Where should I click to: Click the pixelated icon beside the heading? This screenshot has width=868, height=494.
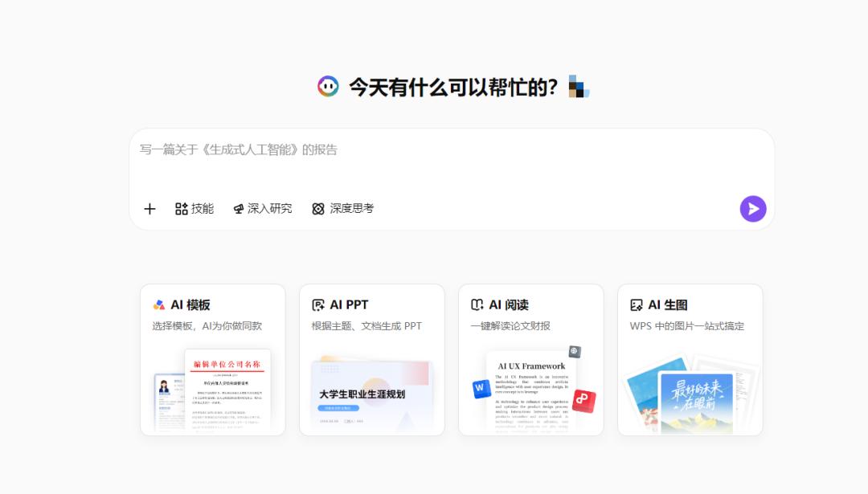click(x=579, y=87)
